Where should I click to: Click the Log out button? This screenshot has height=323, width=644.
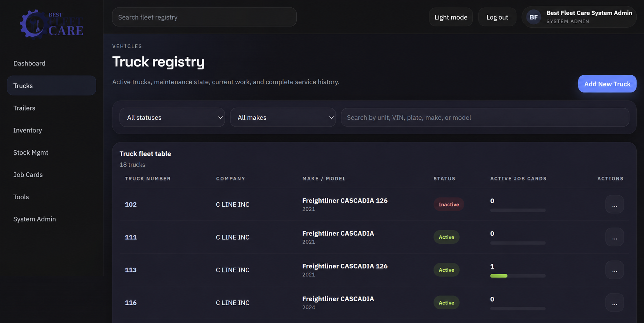coord(497,17)
